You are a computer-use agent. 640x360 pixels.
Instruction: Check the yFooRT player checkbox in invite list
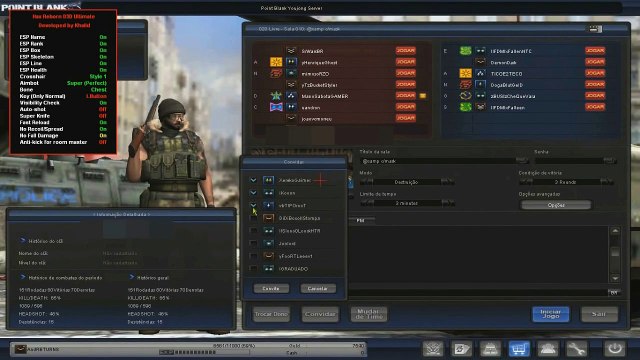[x=253, y=256]
